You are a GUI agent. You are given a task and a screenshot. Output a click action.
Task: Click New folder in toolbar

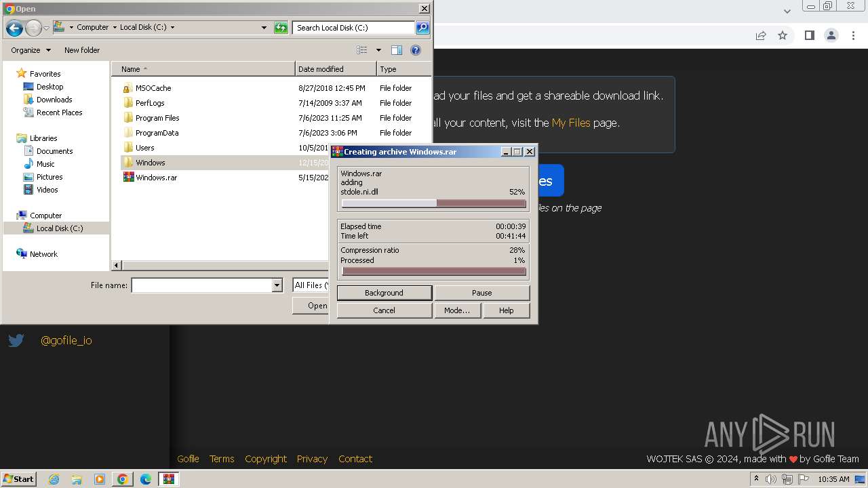coord(82,50)
